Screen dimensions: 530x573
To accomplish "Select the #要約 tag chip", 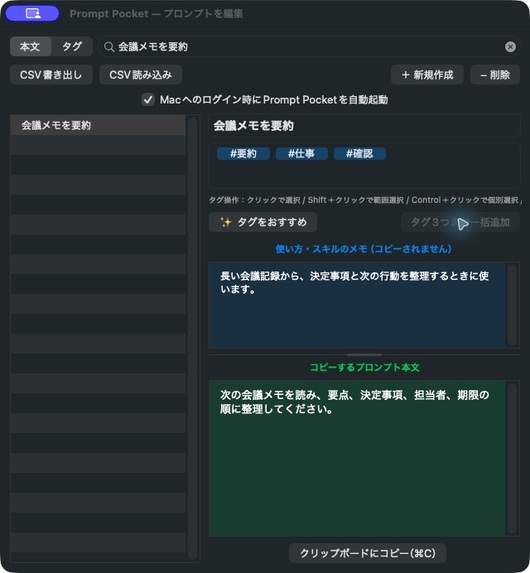I will (243, 153).
